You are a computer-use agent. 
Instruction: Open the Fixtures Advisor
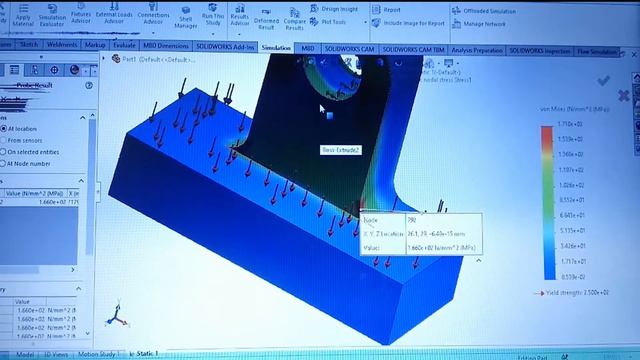[x=81, y=13]
